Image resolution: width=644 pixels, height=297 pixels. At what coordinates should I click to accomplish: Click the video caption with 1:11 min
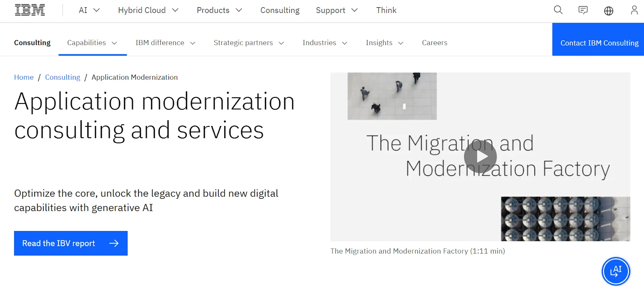tap(417, 251)
